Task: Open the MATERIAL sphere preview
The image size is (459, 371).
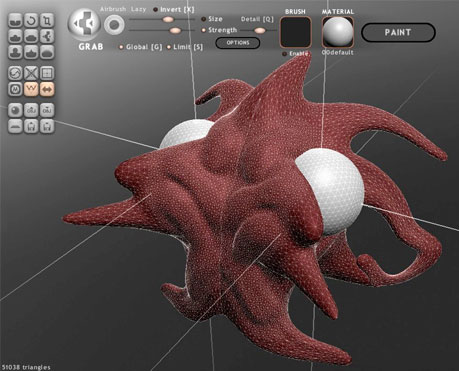Action: point(338,32)
